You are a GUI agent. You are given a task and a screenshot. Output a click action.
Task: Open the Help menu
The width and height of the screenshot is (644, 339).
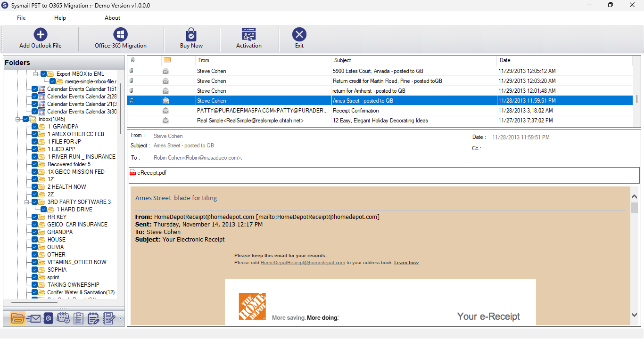click(60, 18)
